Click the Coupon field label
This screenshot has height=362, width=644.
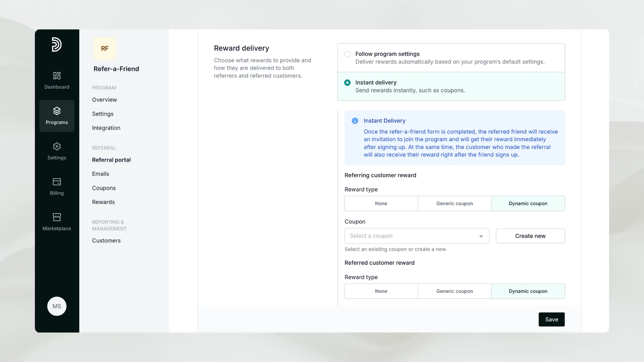click(x=355, y=222)
